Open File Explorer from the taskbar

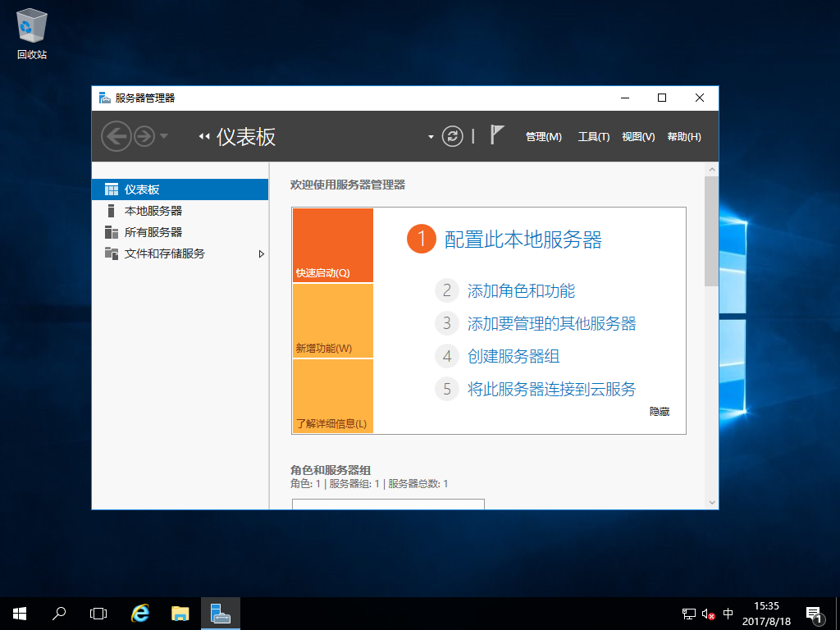tap(180, 613)
